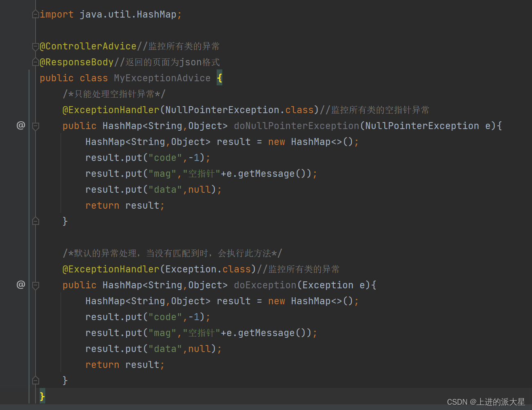Click "code" string inside doException
532x410 pixels.
(x=165, y=317)
